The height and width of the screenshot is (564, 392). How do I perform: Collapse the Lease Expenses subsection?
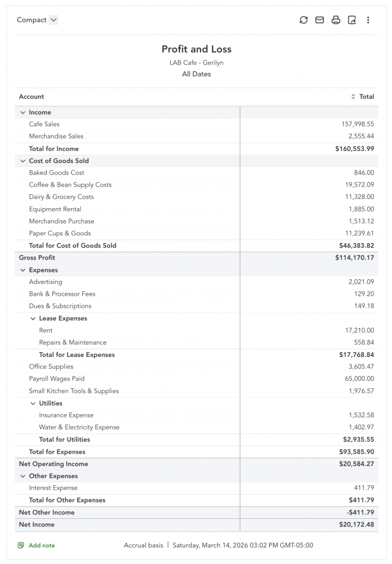[32, 319]
